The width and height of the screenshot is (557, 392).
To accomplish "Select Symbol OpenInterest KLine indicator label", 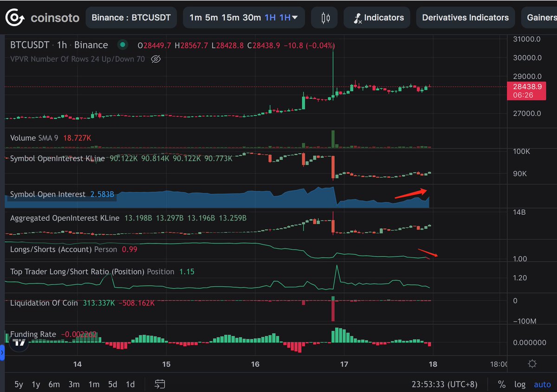I will (x=58, y=159).
